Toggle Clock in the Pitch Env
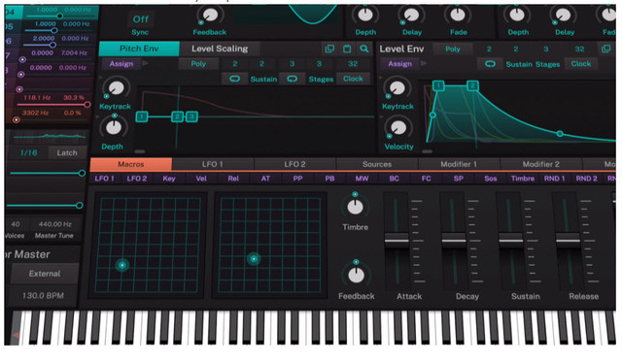The height and width of the screenshot is (364, 622). (x=353, y=79)
